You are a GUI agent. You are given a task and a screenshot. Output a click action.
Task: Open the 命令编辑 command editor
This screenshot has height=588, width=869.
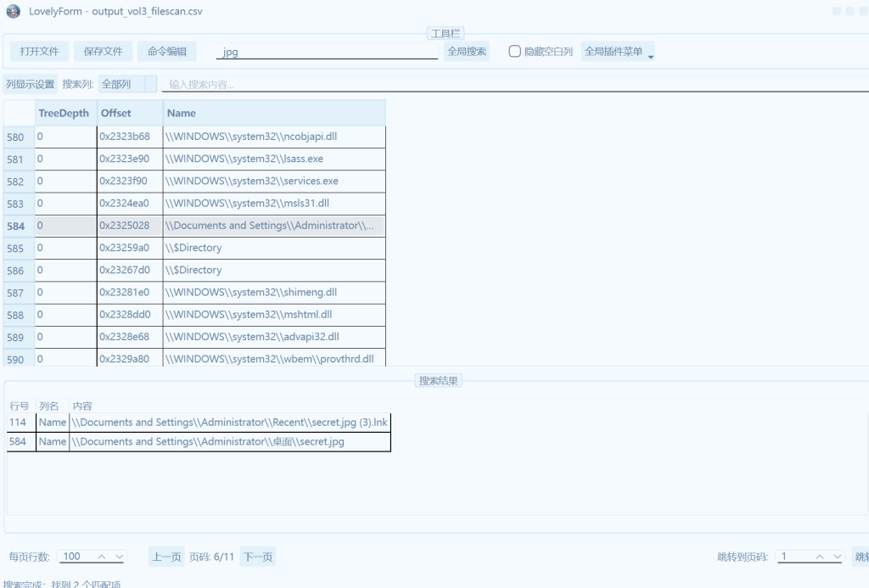point(167,52)
